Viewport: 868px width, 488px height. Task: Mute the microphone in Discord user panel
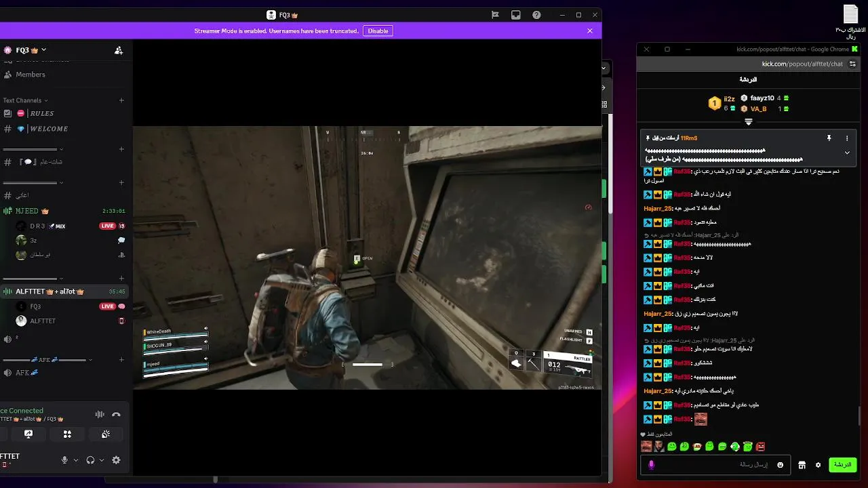pos(64,460)
